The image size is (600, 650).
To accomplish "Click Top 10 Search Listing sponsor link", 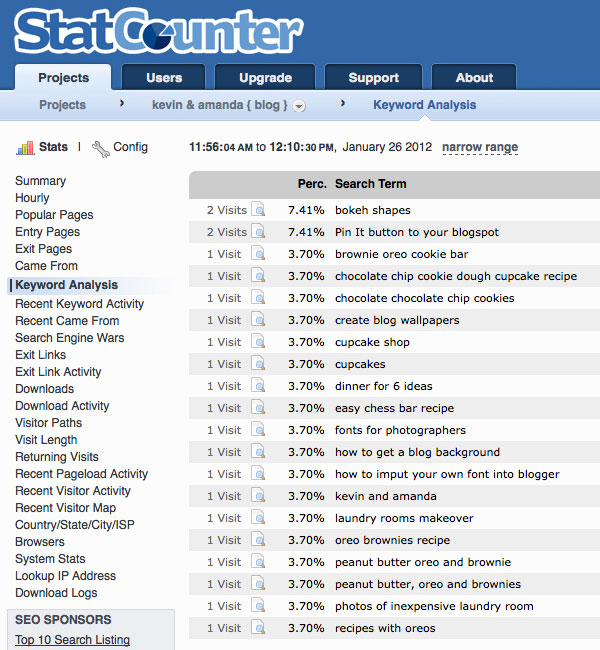I will point(73,640).
